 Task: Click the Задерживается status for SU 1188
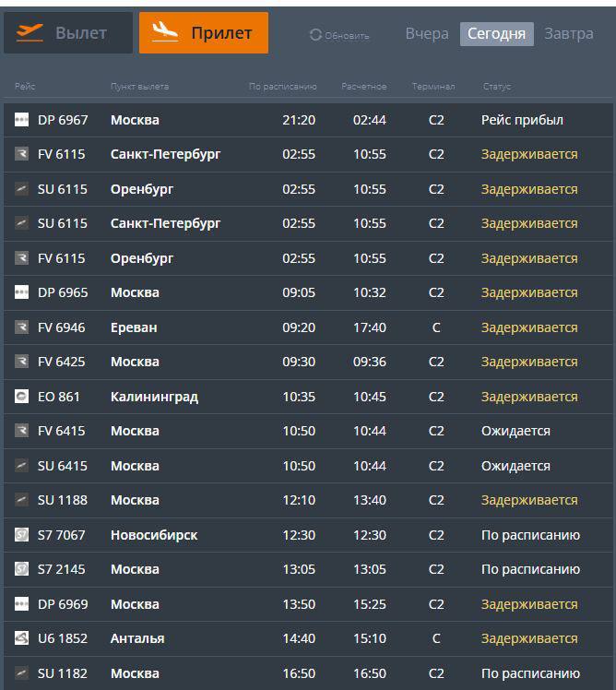click(529, 500)
